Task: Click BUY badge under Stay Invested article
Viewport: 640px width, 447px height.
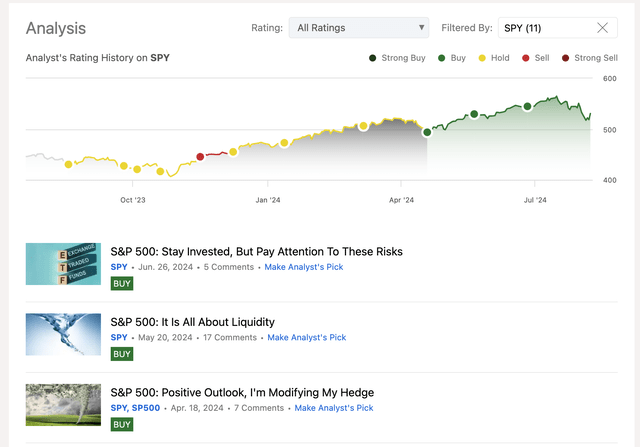Action: 122,284
